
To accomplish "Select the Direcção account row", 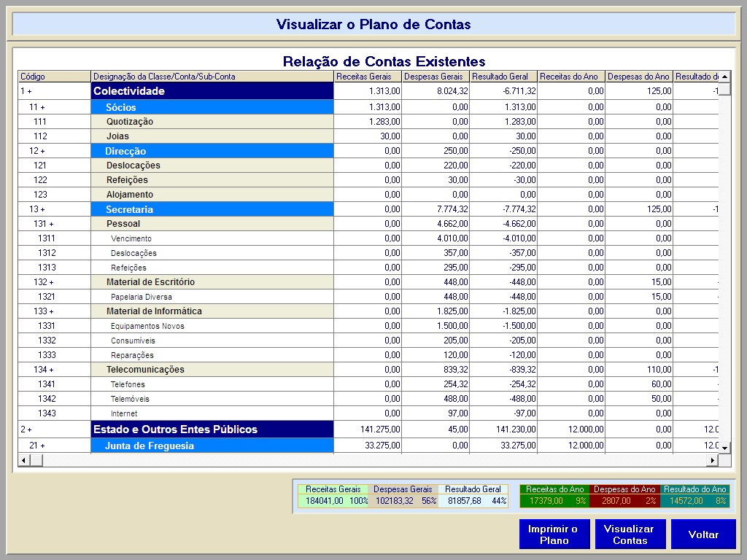I will [212, 151].
